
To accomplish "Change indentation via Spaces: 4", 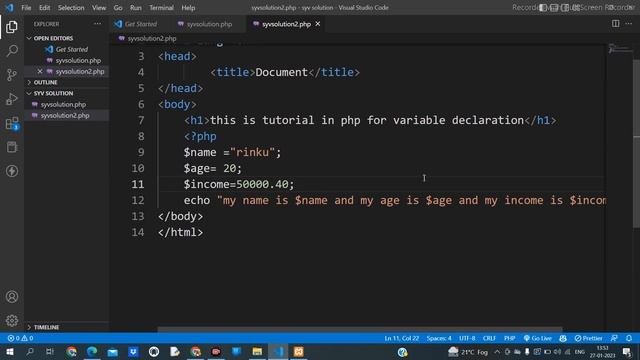I will 439,338.
